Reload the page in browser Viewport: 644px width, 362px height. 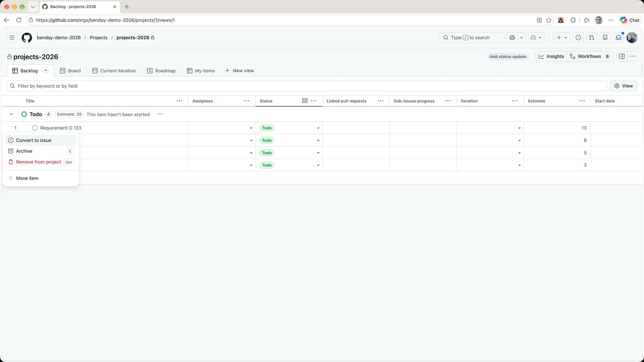[x=19, y=20]
